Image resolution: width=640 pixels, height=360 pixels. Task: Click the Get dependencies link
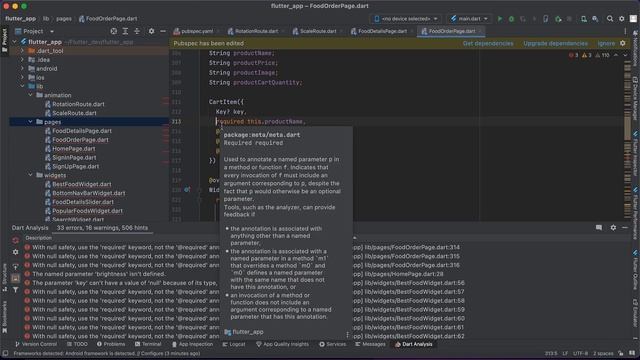click(488, 43)
